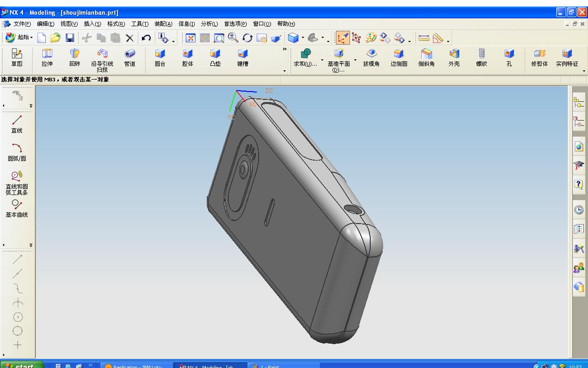Image resolution: width=588 pixels, height=368 pixels.
Task: Switch to Paint taskbar window
Action: [284, 365]
